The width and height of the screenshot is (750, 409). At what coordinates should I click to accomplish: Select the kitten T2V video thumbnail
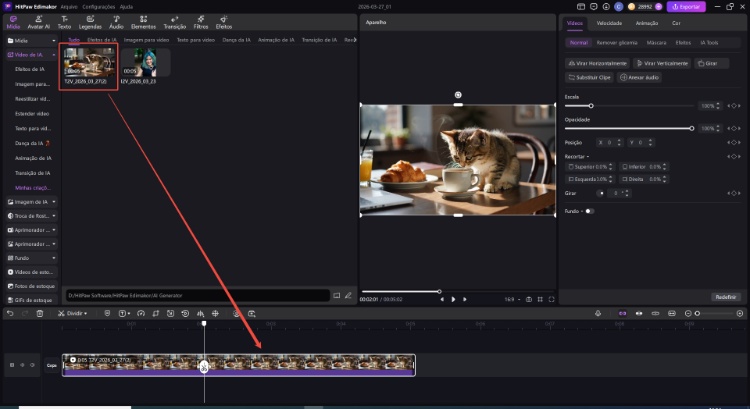(89, 62)
